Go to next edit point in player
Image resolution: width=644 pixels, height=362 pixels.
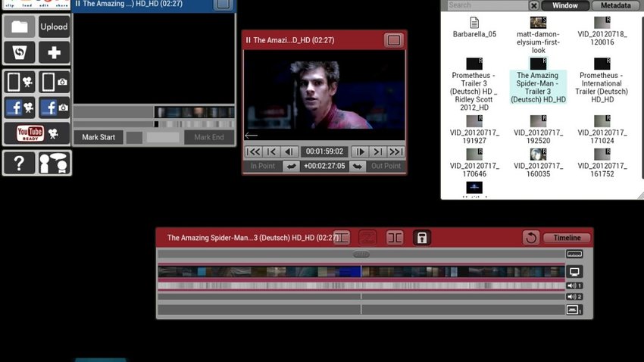(x=377, y=151)
